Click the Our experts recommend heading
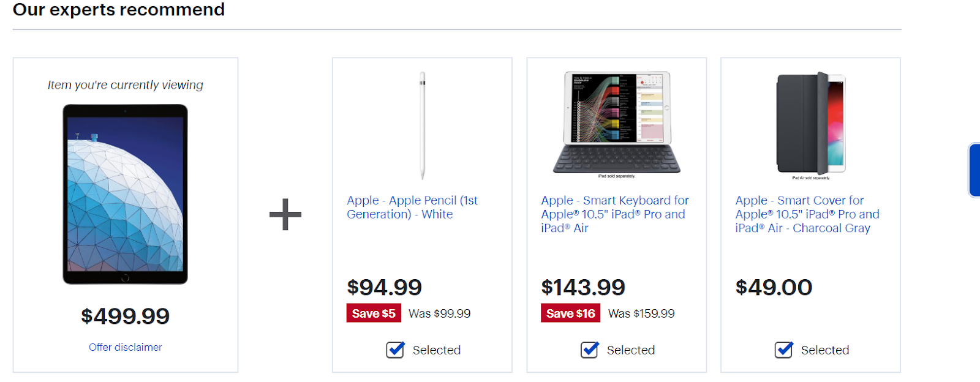The height and width of the screenshot is (382, 980). 119,10
